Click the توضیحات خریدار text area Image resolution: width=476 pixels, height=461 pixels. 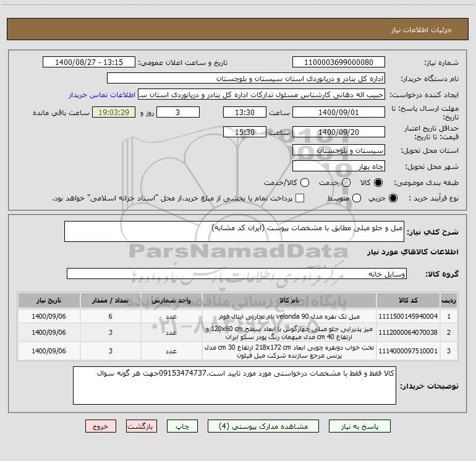(234, 386)
